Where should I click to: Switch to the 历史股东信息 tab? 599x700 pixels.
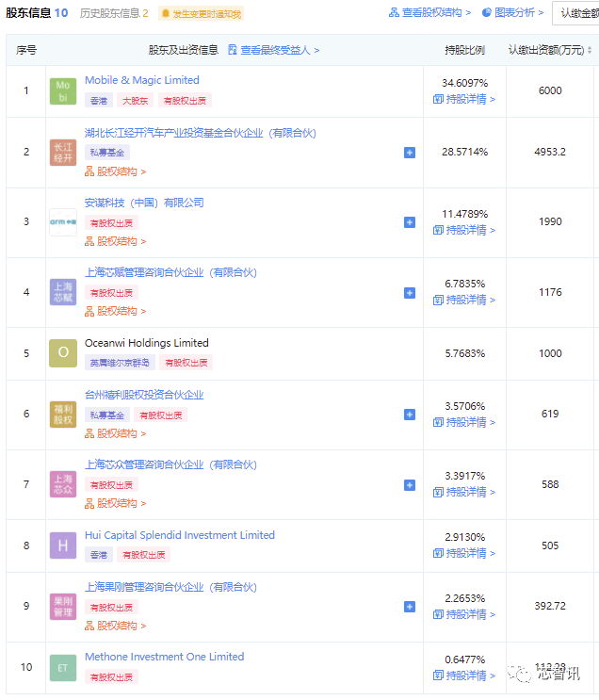[x=114, y=13]
